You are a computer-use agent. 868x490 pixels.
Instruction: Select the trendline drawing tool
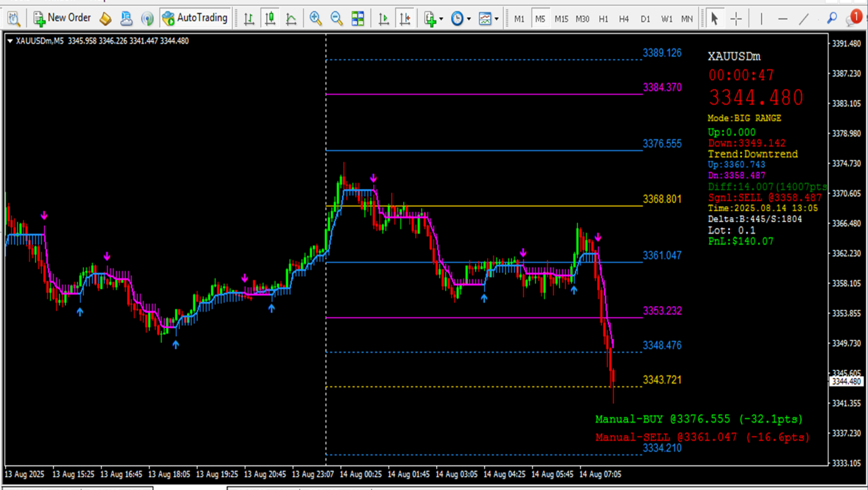pos(804,18)
